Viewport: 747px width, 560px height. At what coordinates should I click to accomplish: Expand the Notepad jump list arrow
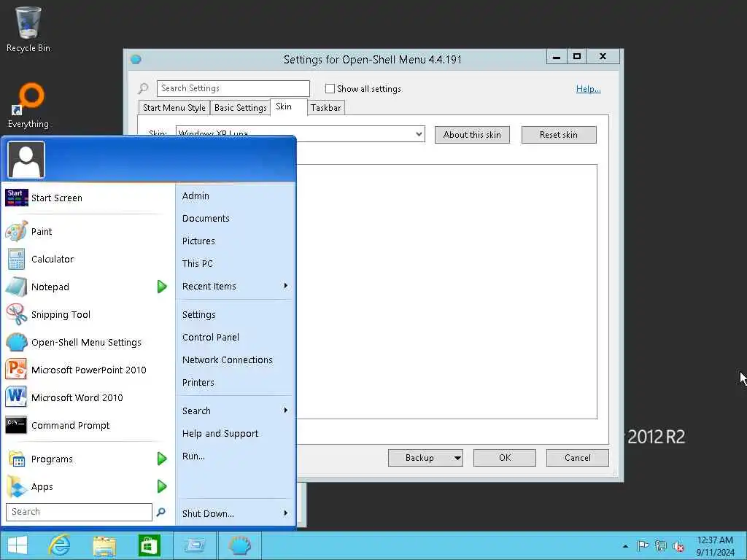coord(162,287)
